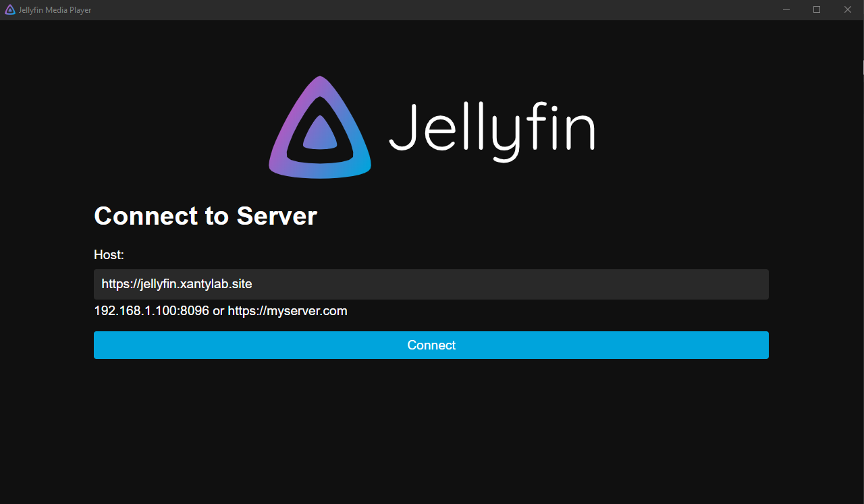Click the empty middle of the title bar

[432, 9]
